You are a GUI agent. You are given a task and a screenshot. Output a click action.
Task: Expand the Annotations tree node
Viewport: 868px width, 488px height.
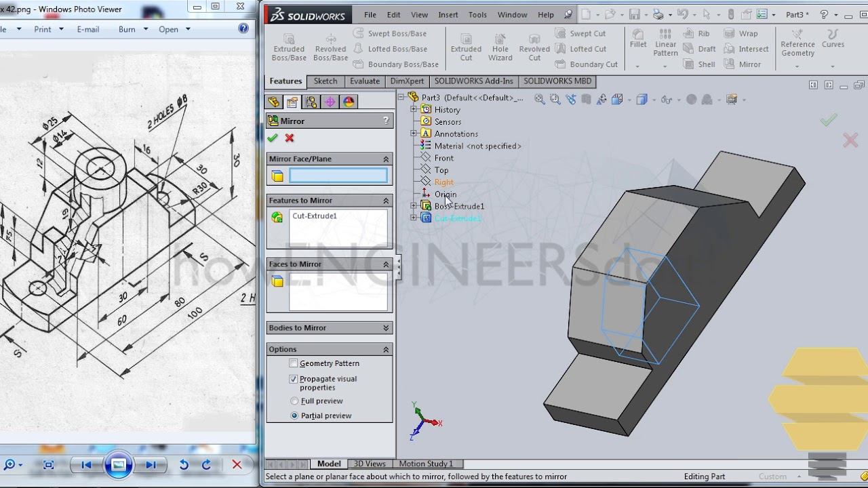tap(414, 134)
